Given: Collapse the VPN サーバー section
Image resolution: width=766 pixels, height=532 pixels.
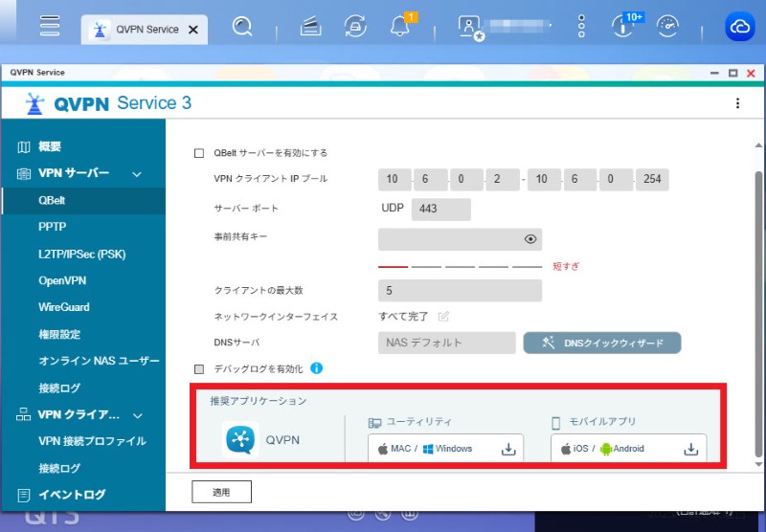Looking at the screenshot, I should [x=137, y=174].
